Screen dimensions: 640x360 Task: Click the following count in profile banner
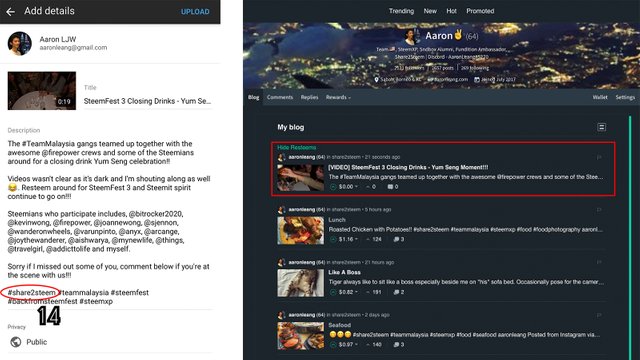point(475,68)
